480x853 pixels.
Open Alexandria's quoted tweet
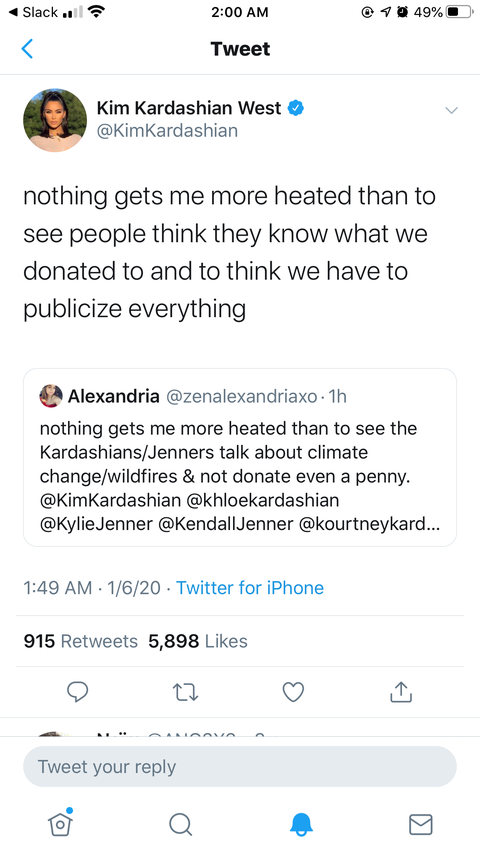point(240,458)
